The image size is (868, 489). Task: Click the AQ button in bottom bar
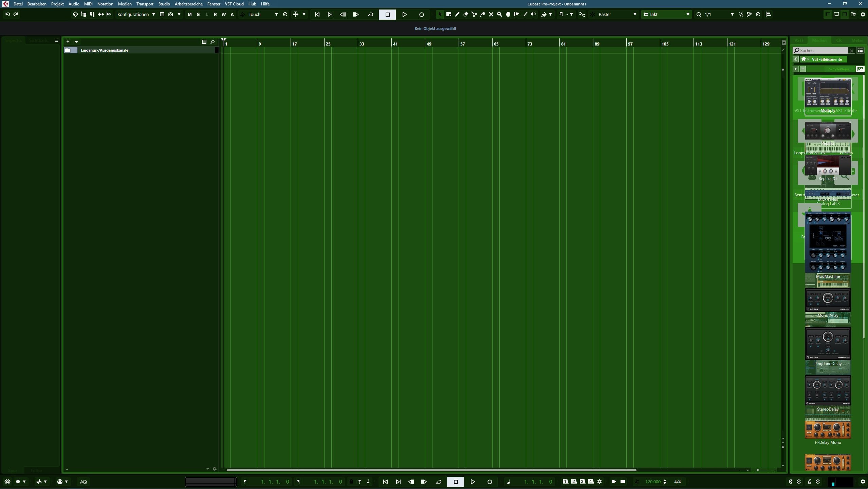pyautogui.click(x=83, y=482)
